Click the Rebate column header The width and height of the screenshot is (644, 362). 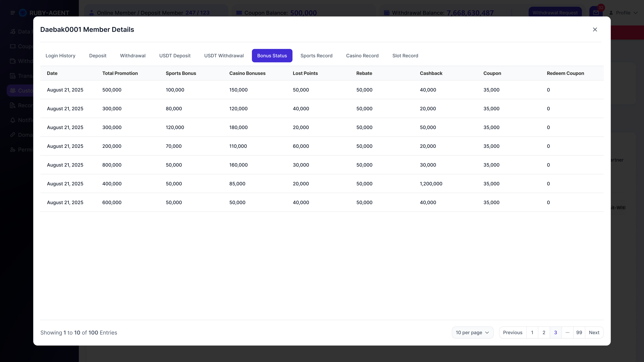pos(364,73)
